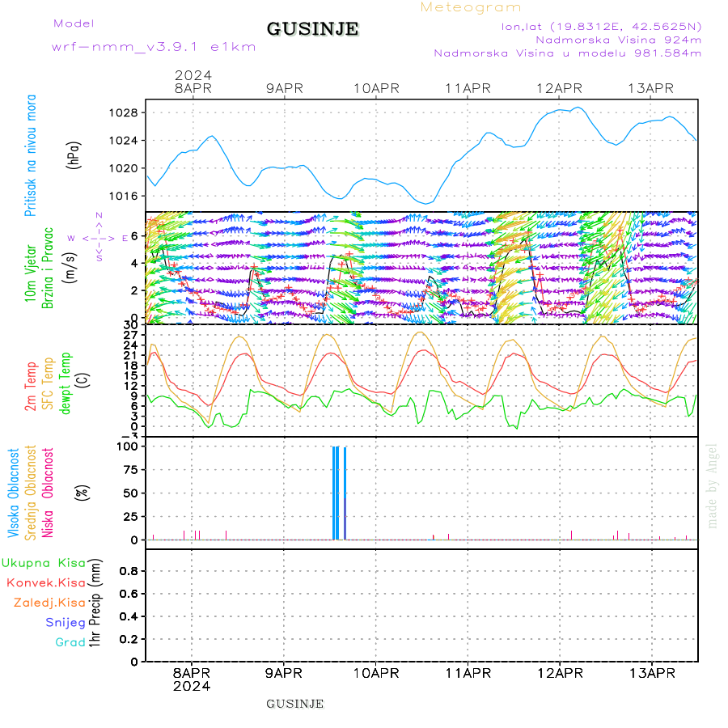The height and width of the screenshot is (728, 728).
Task: Click the large bold "GUSINJE" title
Action: point(312,29)
